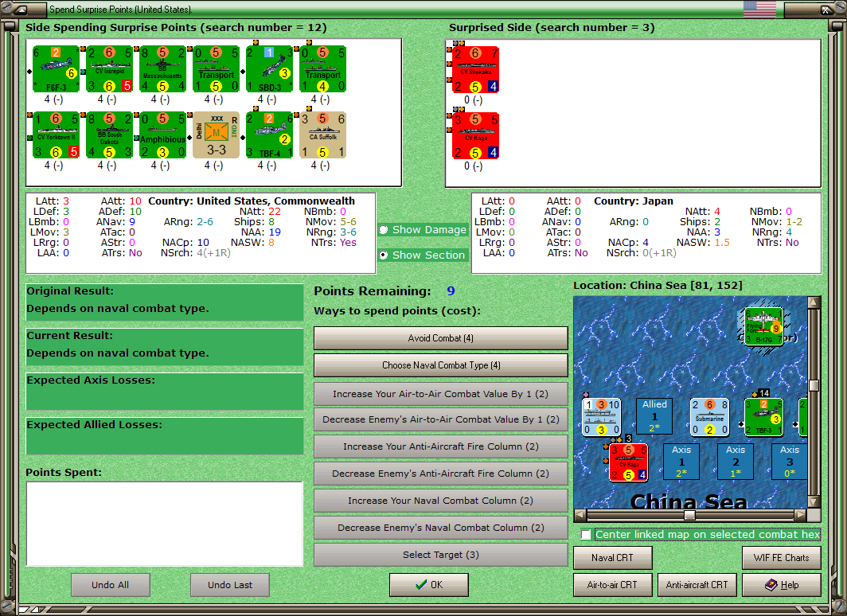Image resolution: width=847 pixels, height=616 pixels.
Task: Click the Points Remaining value 9
Action: [x=451, y=291]
